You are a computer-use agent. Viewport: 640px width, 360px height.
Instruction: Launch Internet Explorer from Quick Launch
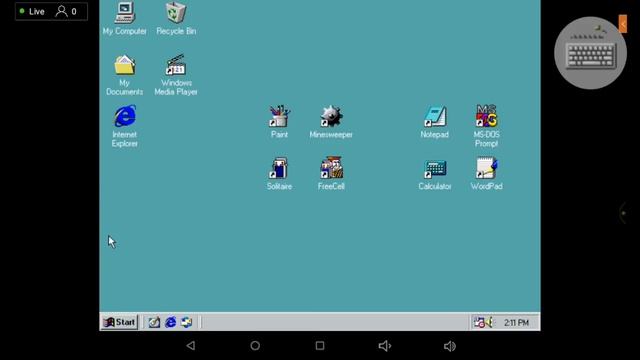pos(170,322)
